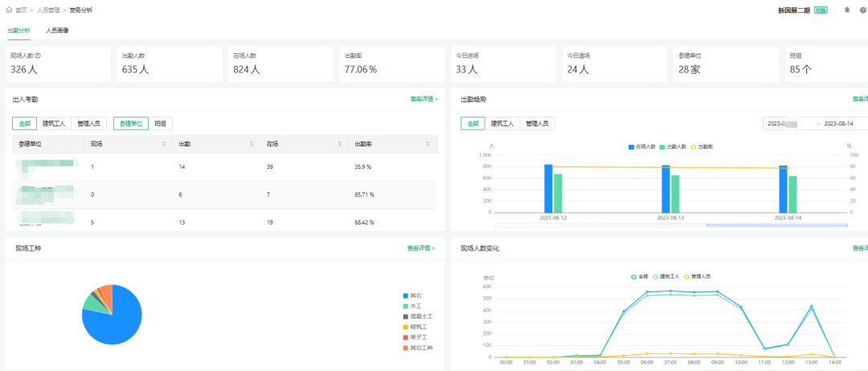Sort table by 在场 column arrows
The height and width of the screenshot is (371, 868).
point(340,144)
